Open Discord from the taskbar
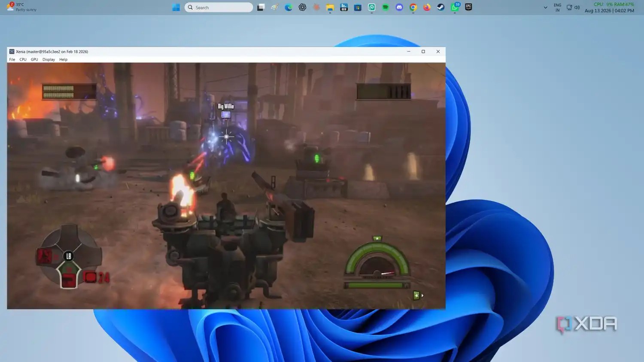The height and width of the screenshot is (362, 644). point(399,7)
